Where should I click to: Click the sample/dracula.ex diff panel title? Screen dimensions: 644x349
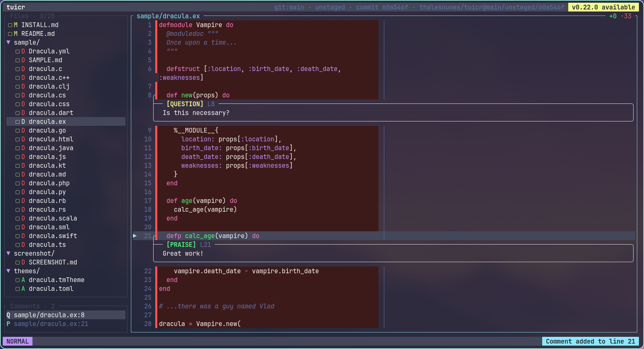click(x=168, y=16)
